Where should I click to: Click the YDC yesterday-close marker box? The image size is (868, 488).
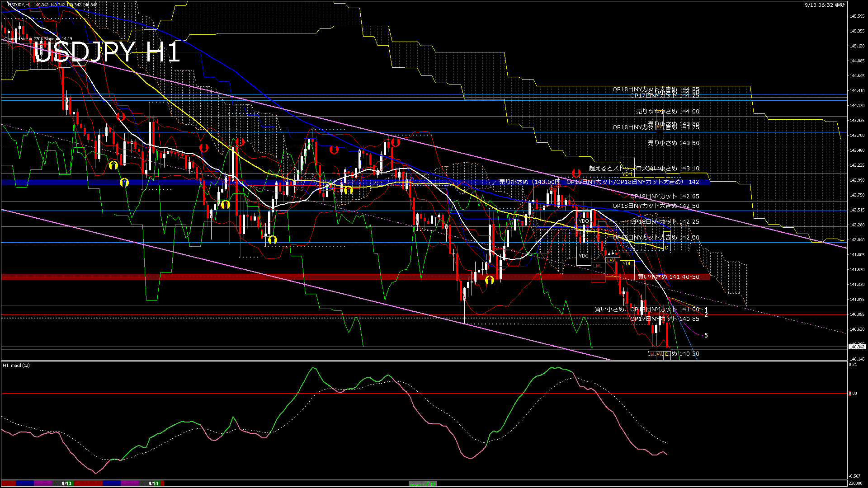click(x=584, y=256)
